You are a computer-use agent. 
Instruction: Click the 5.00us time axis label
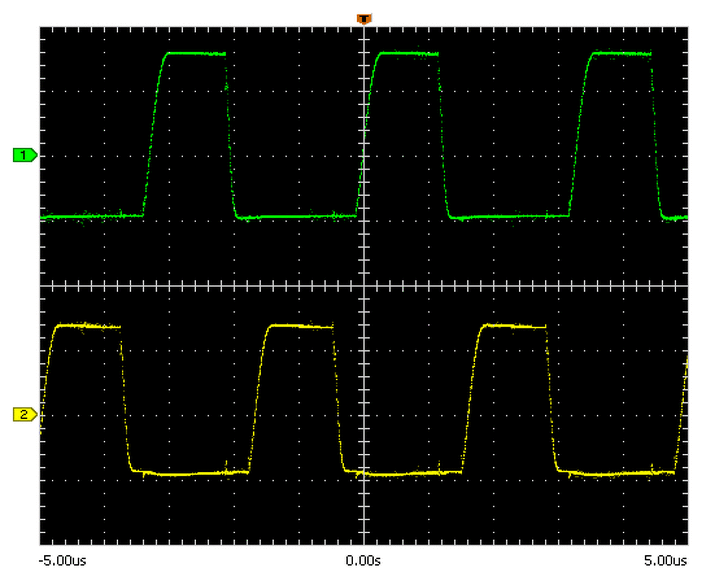[665, 561]
